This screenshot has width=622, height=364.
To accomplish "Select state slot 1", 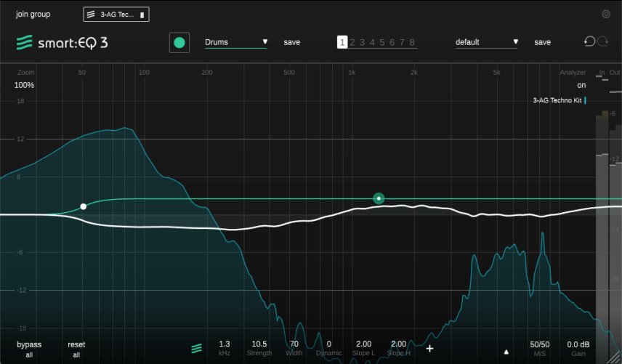I will (x=342, y=42).
